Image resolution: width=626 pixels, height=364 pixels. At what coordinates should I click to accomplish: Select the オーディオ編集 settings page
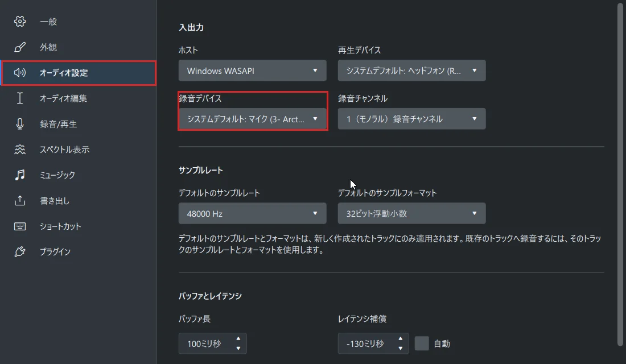79,98
